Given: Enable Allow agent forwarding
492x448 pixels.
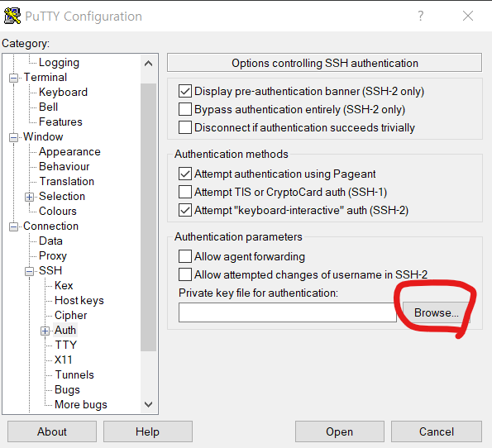Looking at the screenshot, I should [x=185, y=256].
